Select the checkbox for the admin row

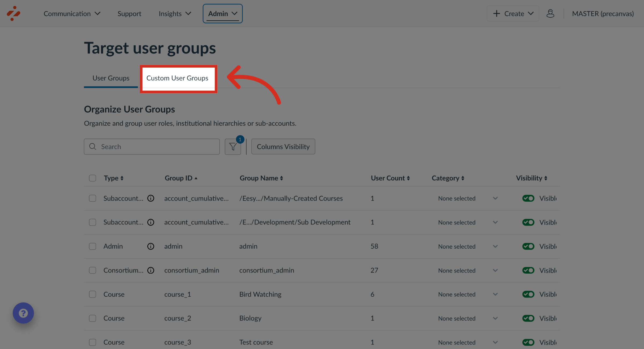[x=92, y=246]
